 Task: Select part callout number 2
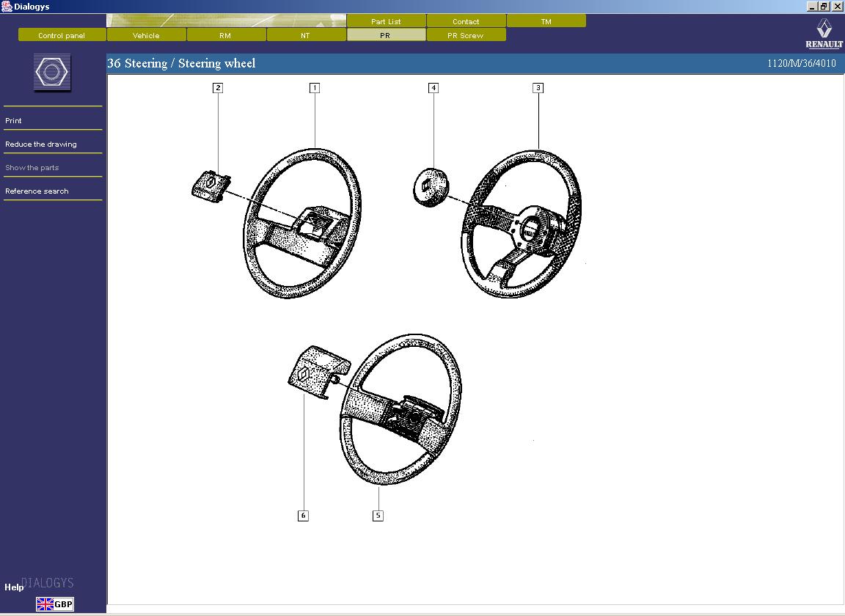coord(218,88)
